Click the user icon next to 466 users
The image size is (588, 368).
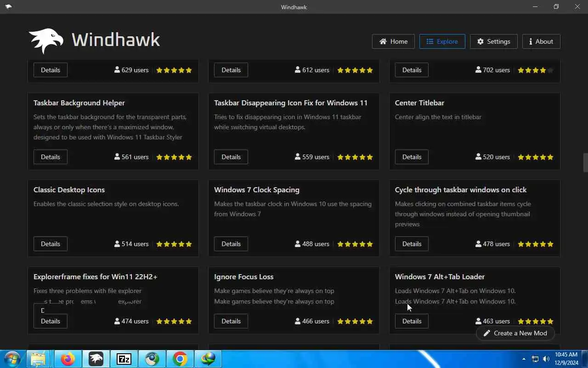tap(298, 321)
